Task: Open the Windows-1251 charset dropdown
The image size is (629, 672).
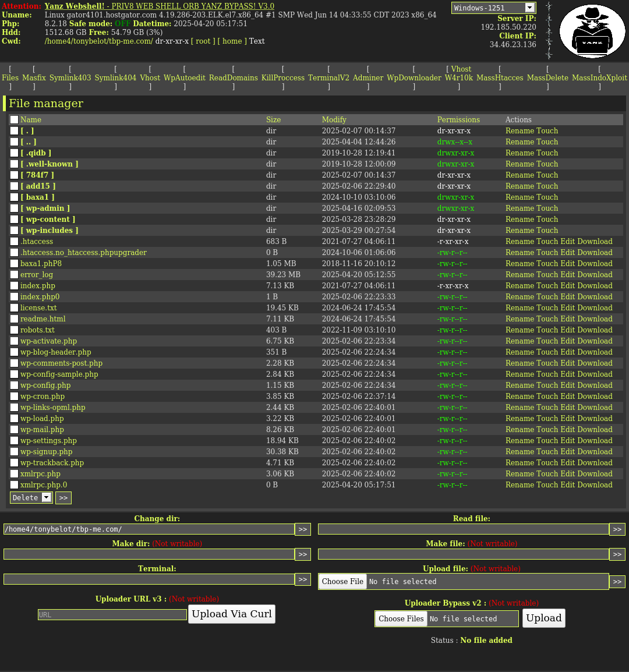Action: (493, 8)
